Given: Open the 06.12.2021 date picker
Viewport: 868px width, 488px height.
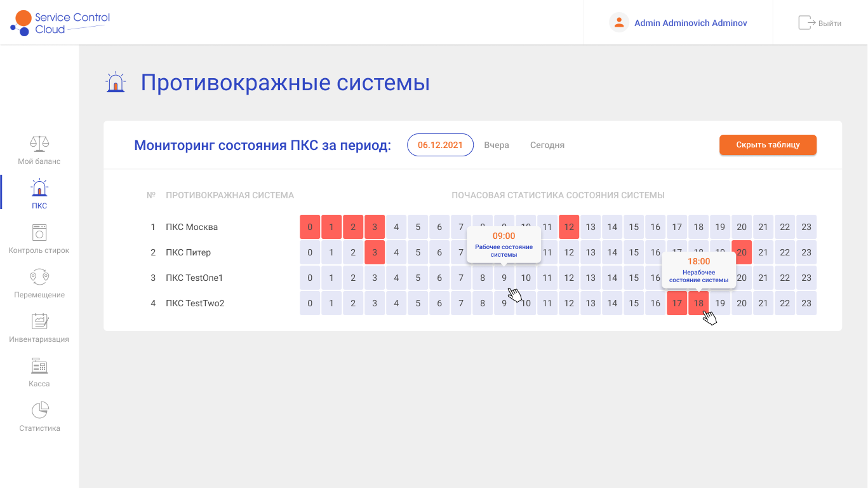Looking at the screenshot, I should pyautogui.click(x=440, y=145).
